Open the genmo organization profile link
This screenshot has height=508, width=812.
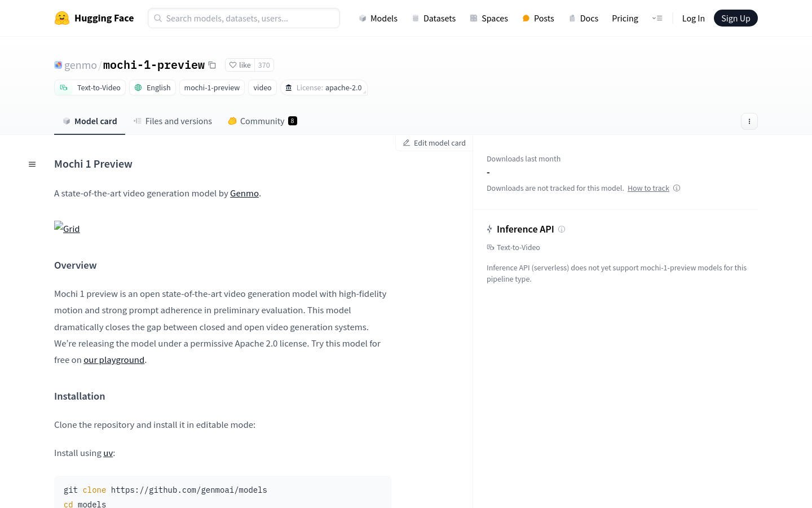pyautogui.click(x=81, y=65)
